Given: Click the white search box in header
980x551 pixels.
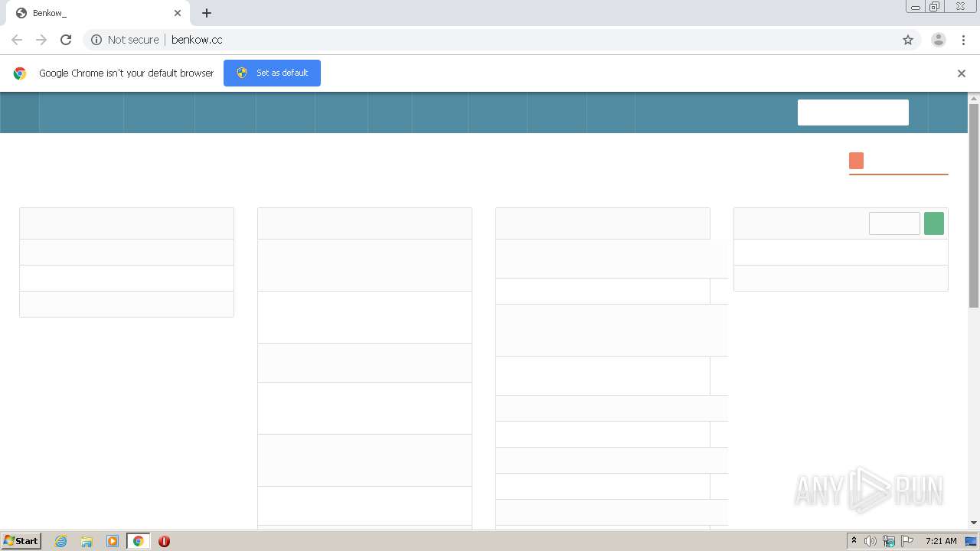Looking at the screenshot, I should click(853, 112).
